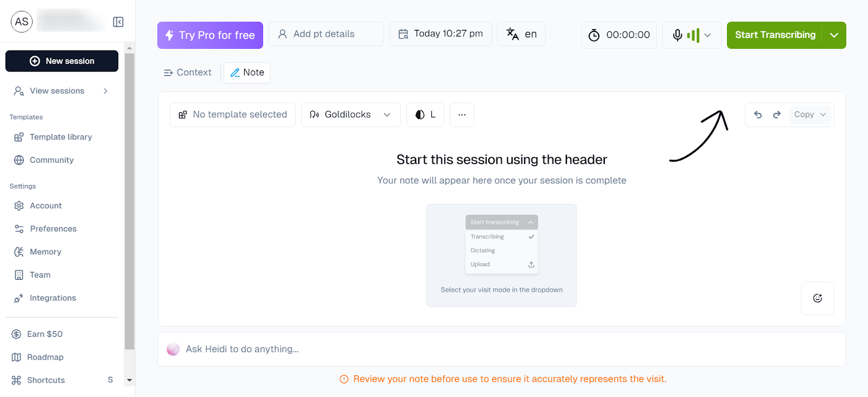
Task: Open the calendar icon next to Today
Action: click(403, 34)
